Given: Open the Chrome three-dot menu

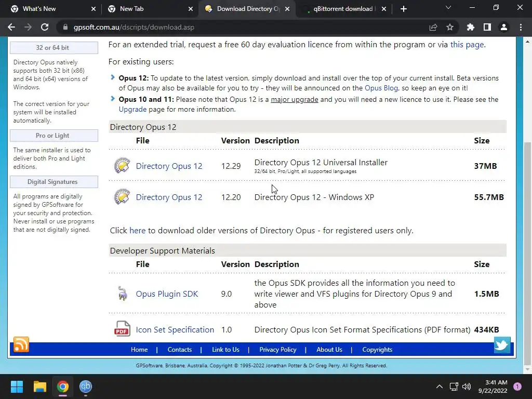Looking at the screenshot, I should point(521,27).
